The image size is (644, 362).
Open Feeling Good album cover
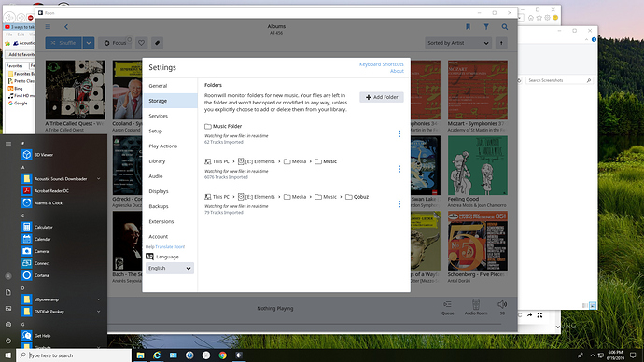(478, 165)
